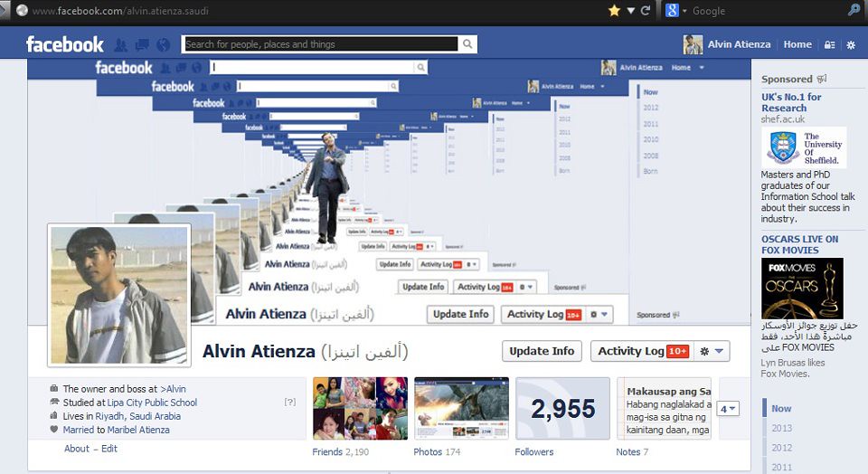Viewport: 868px width, 474px height.
Task: Jump to 2012 on lower timeline
Action: click(x=781, y=448)
